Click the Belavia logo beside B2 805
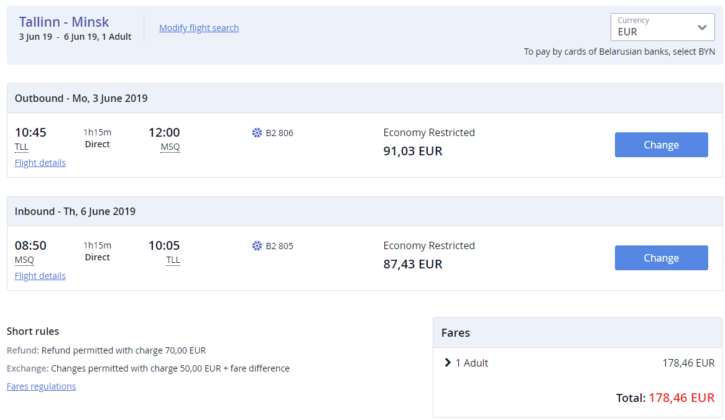 257,246
